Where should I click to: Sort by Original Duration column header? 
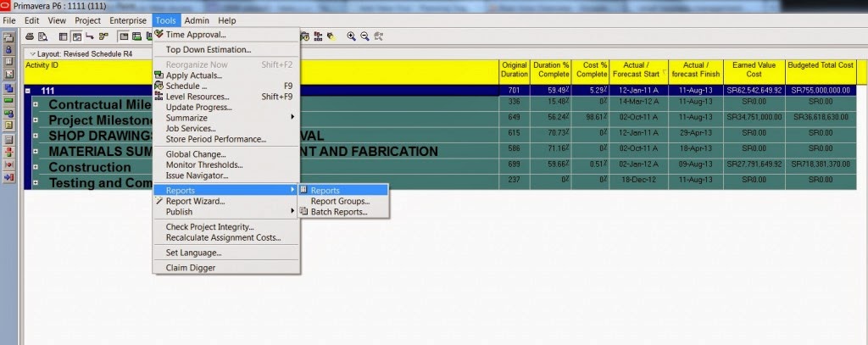[515, 72]
